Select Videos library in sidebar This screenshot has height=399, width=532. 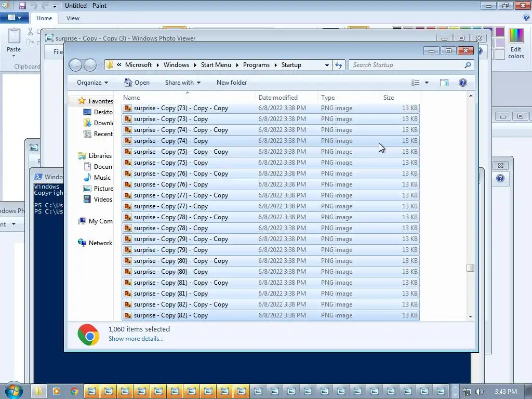[x=98, y=199]
